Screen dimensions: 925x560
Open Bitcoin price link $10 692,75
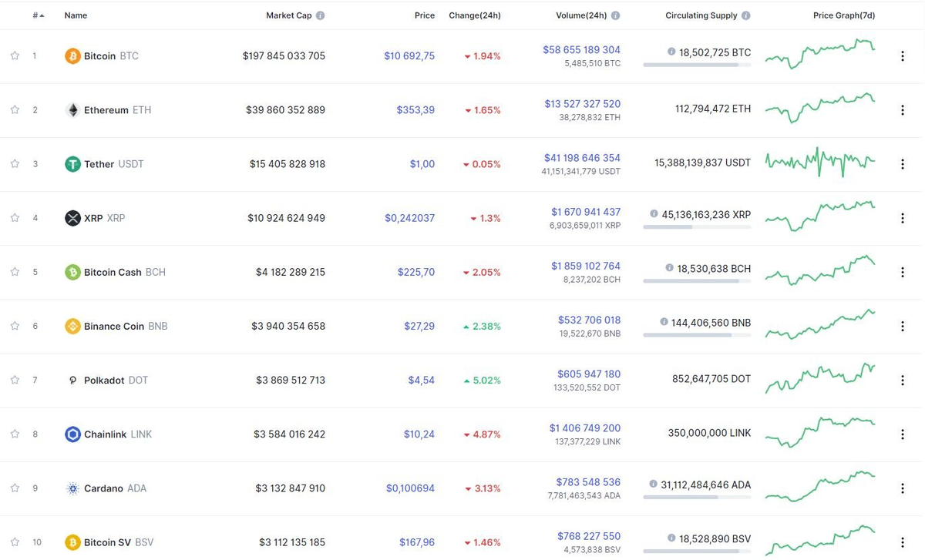pos(409,56)
